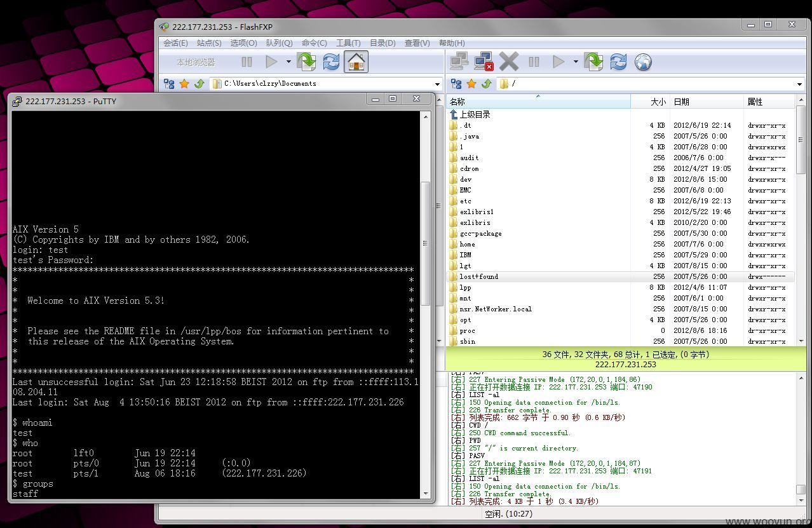Click left pane up-directory green arrow
Image resolution: width=812 pixels, height=528 pixels.
(200, 84)
